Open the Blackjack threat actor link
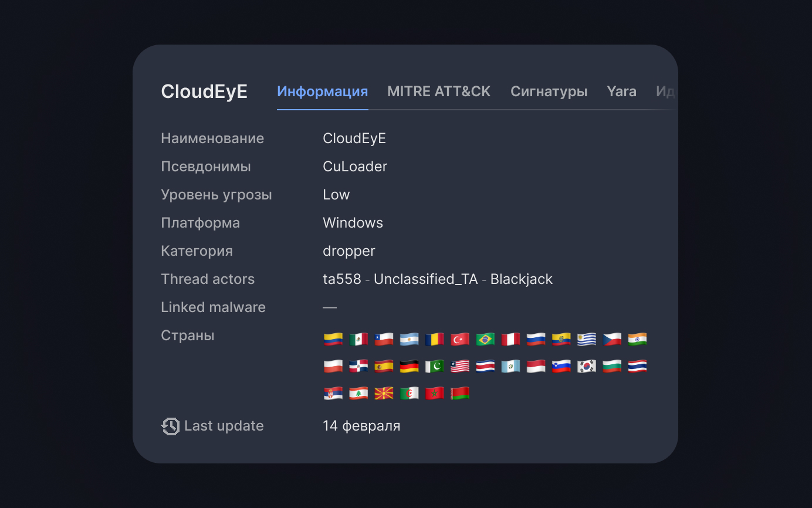The width and height of the screenshot is (812, 508). tap(521, 279)
